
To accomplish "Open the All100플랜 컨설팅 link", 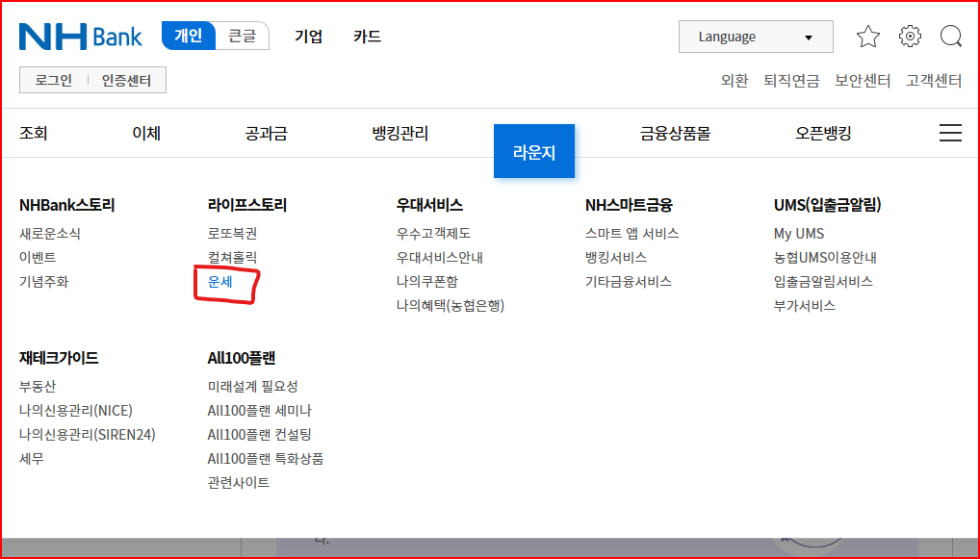I will (x=259, y=435).
